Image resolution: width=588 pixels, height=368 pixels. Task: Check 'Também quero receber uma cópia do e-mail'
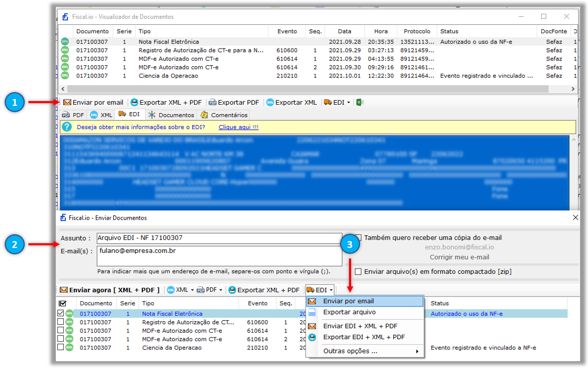[x=358, y=237]
